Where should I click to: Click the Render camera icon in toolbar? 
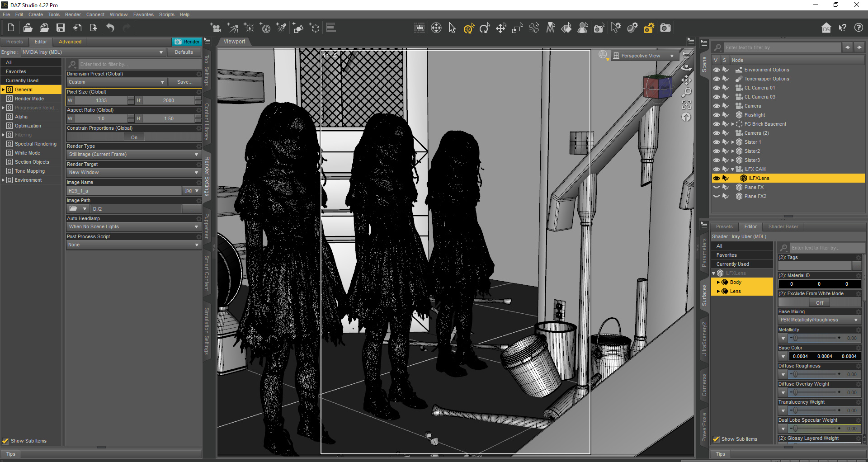pyautogui.click(x=665, y=28)
